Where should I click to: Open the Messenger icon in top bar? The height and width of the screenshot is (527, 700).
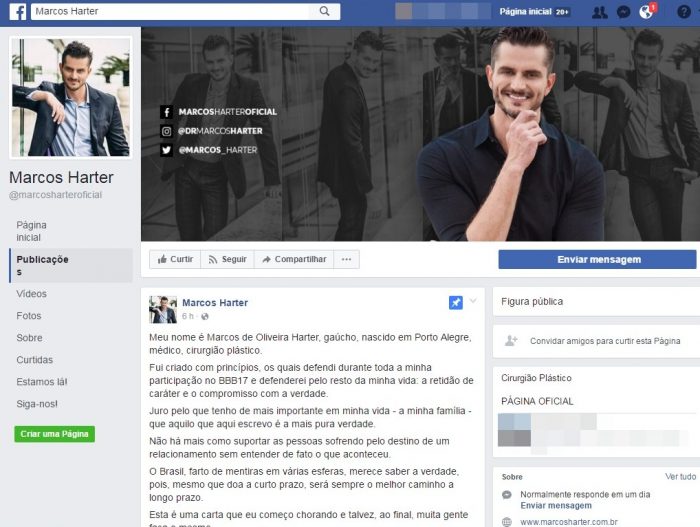(623, 12)
